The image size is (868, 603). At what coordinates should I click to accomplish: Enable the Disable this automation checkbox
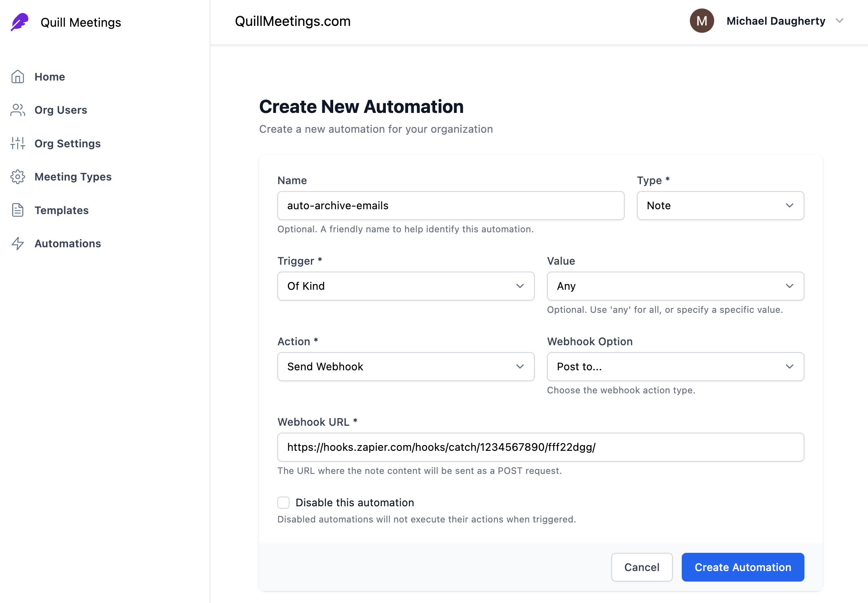point(283,502)
